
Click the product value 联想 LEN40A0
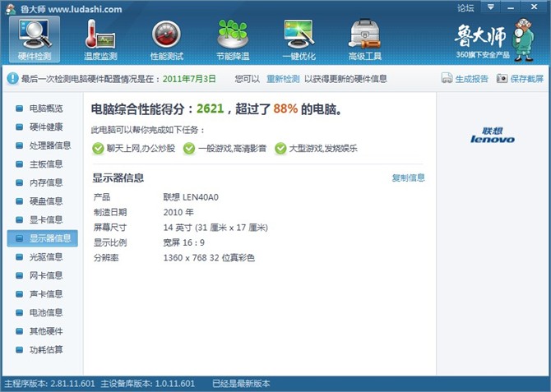click(191, 197)
